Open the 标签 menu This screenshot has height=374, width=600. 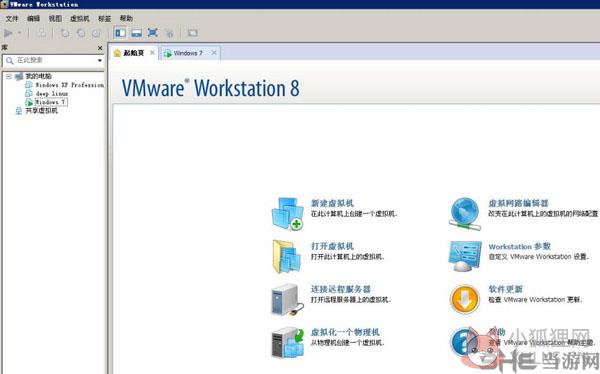pyautogui.click(x=104, y=18)
